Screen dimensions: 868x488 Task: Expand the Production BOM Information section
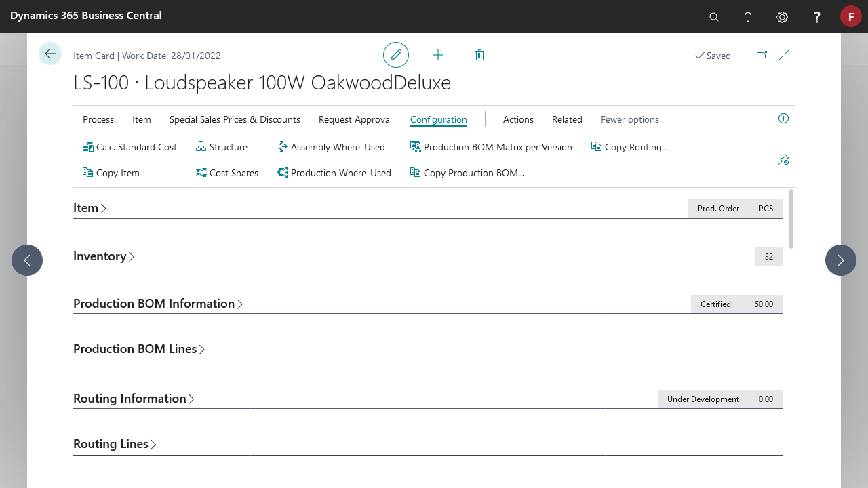click(158, 304)
